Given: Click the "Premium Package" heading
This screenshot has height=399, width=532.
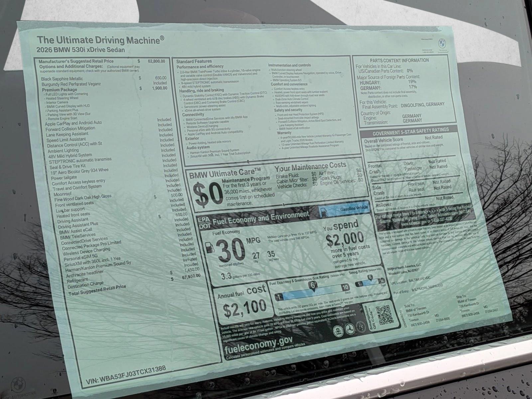Looking at the screenshot, I should tap(60, 90).
